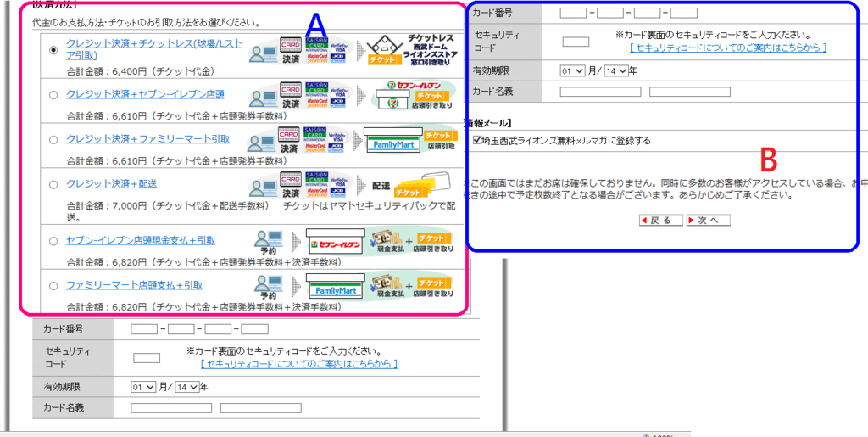This screenshot has width=868, height=437.
Task: Uncheck 埼玉西武ライオンズ無料メルマガに登録する checkbox
Action: [478, 141]
